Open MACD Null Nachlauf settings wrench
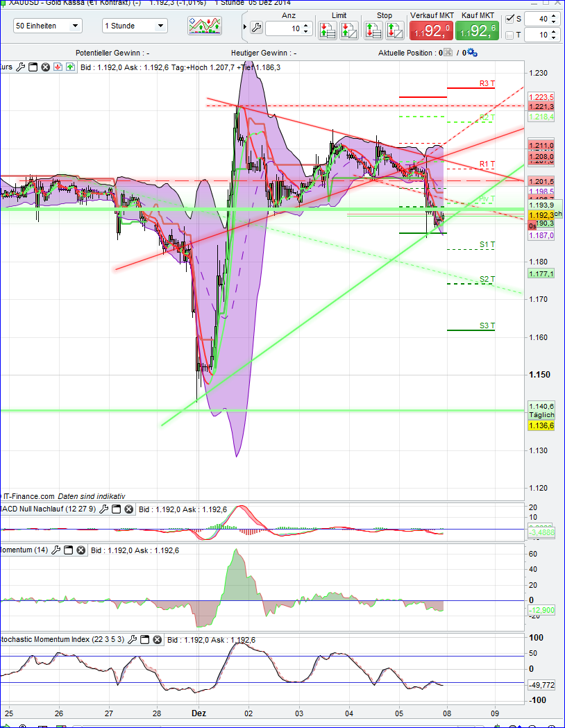This screenshot has height=728, width=565. (x=103, y=509)
